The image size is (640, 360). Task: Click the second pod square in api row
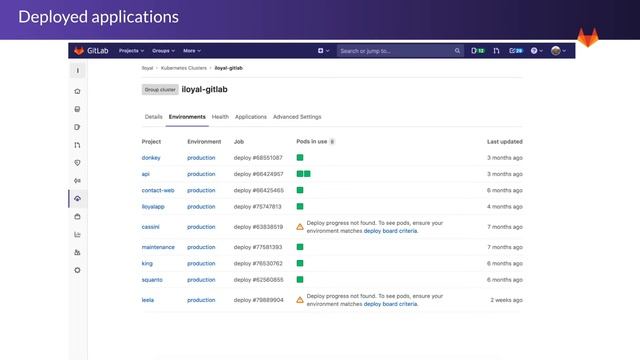coord(307,174)
